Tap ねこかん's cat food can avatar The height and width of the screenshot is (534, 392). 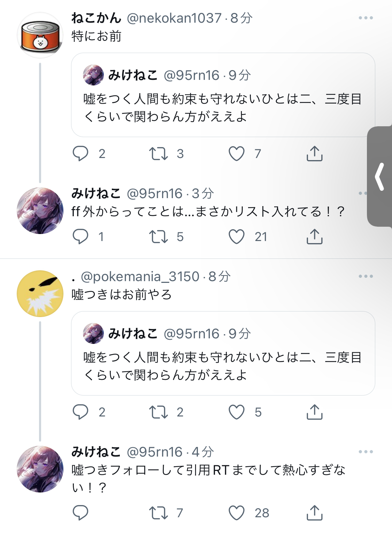(40, 35)
